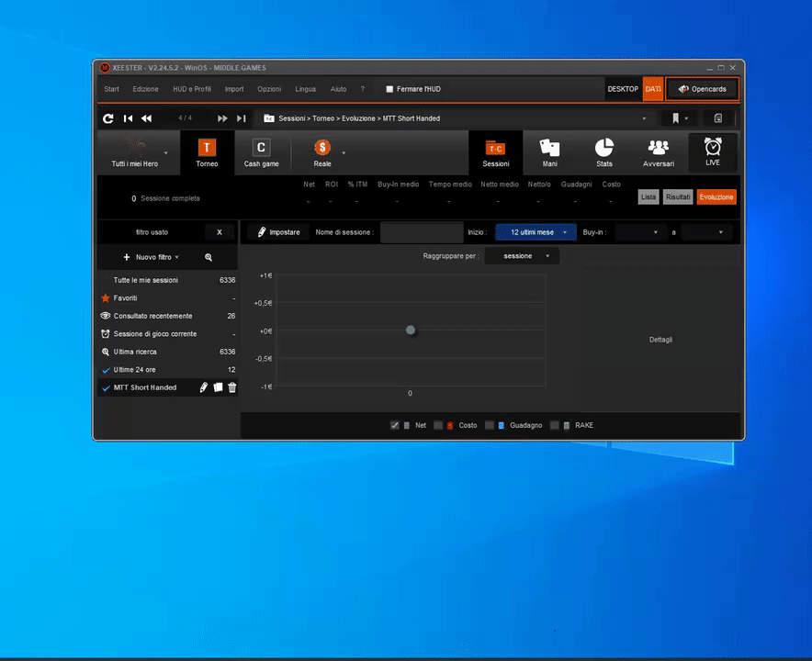
Task: Open the HUD e Profili menu
Action: click(192, 89)
